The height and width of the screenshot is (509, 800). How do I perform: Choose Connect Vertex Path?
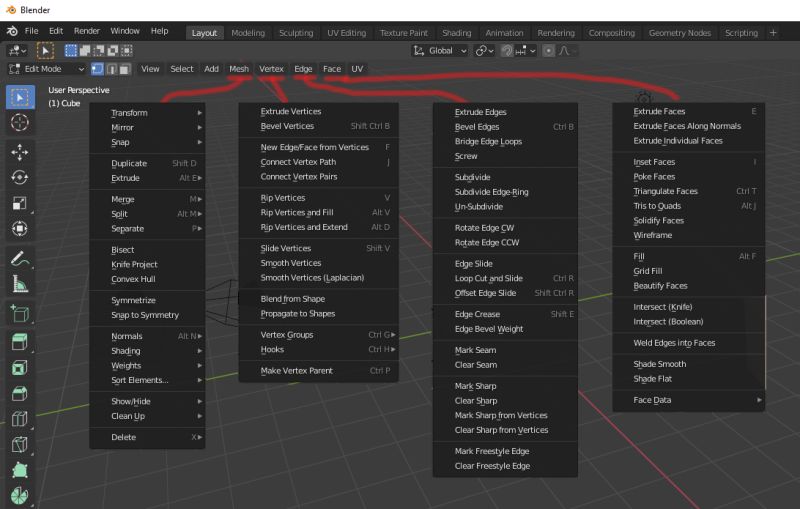point(319,162)
